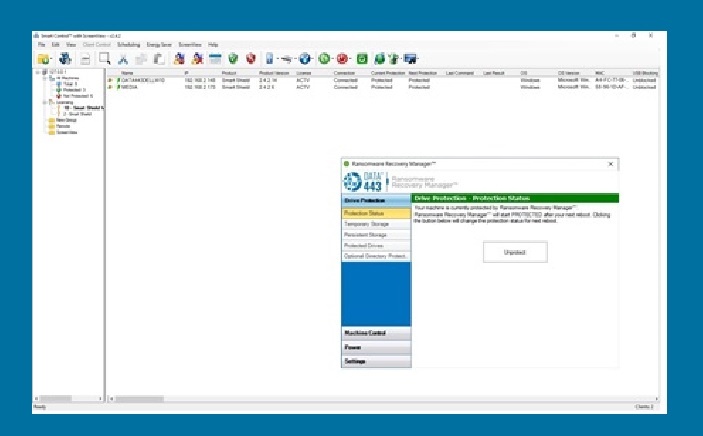The image size is (703, 436).
Task: Open dropdown arrow beside yellow folder icon
Action: 52,59
